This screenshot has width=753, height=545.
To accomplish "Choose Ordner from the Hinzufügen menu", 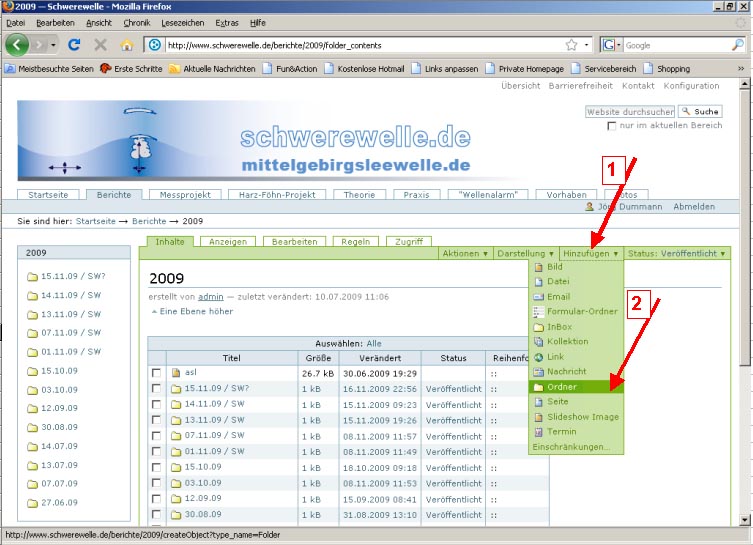I will [562, 387].
